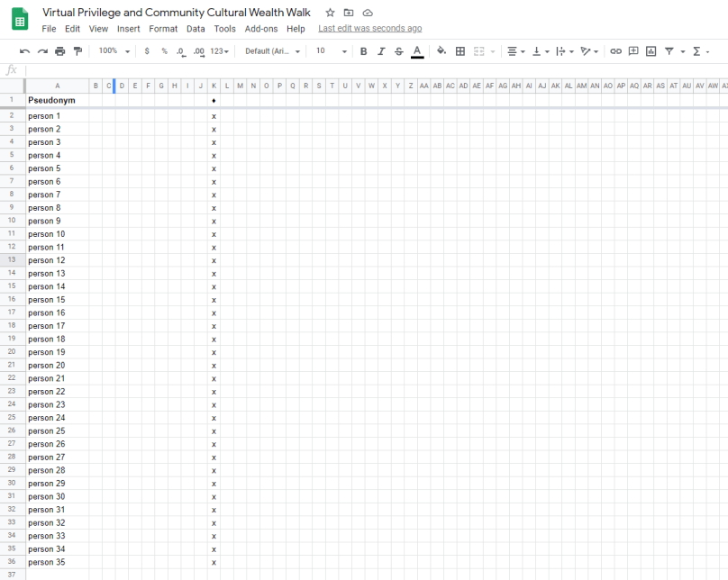Star this spreadsheet document
728x580 pixels.
(x=330, y=13)
